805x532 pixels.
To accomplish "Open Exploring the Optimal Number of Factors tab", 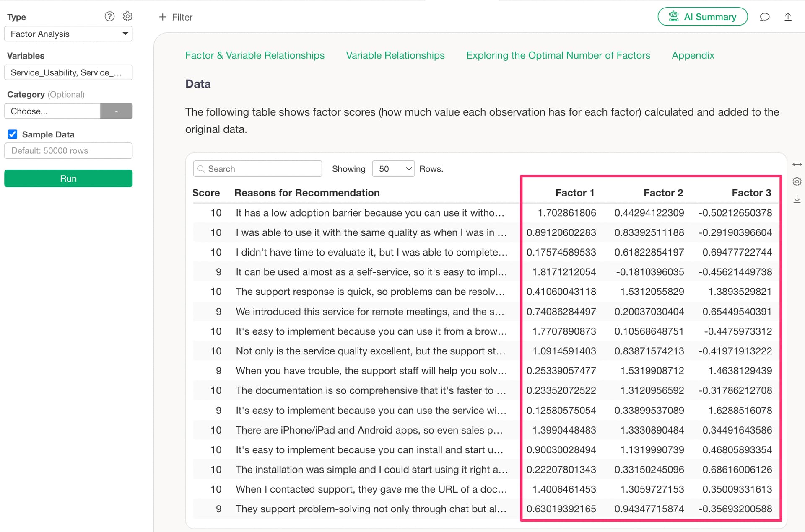I will (x=558, y=55).
